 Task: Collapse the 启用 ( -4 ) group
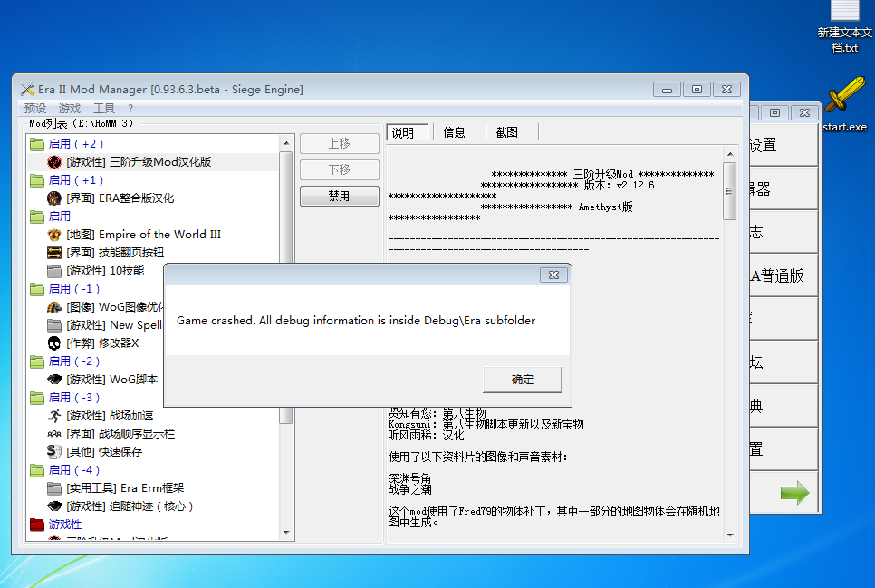click(x=37, y=470)
